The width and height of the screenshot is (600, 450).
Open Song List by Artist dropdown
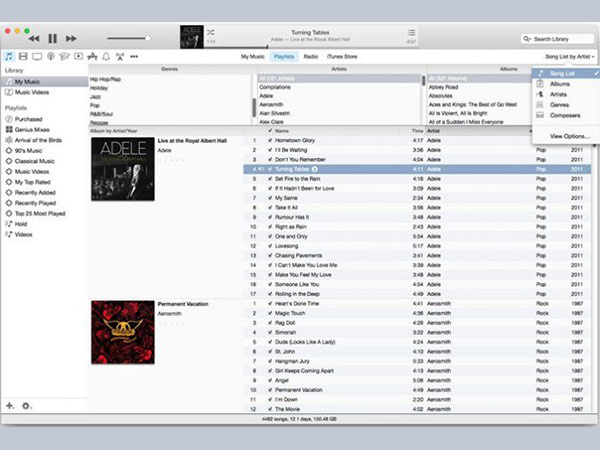[x=570, y=57]
